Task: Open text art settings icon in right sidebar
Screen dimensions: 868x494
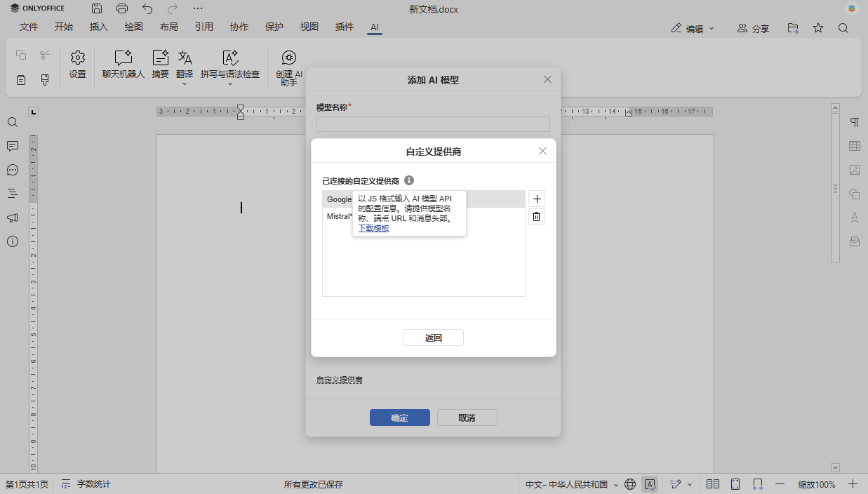Action: coord(855,218)
